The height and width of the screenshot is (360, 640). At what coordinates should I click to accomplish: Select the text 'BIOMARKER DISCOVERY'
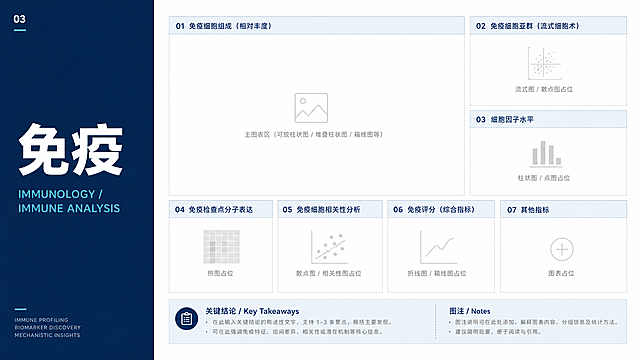tap(47, 327)
